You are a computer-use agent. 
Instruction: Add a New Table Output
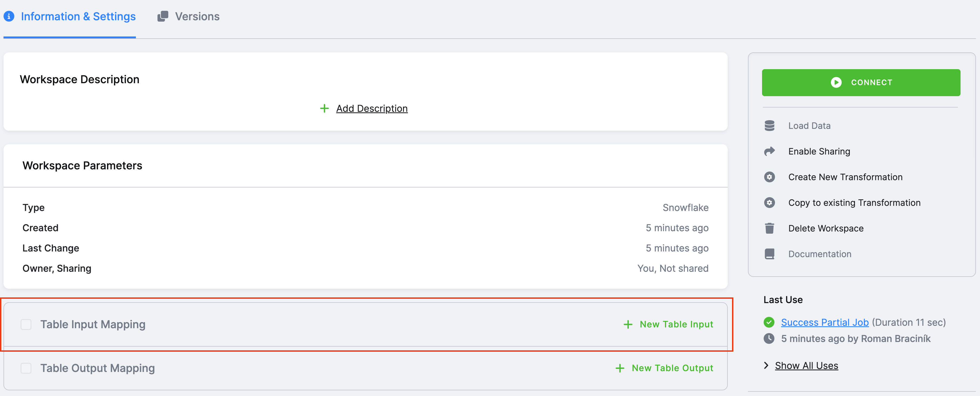[664, 368]
